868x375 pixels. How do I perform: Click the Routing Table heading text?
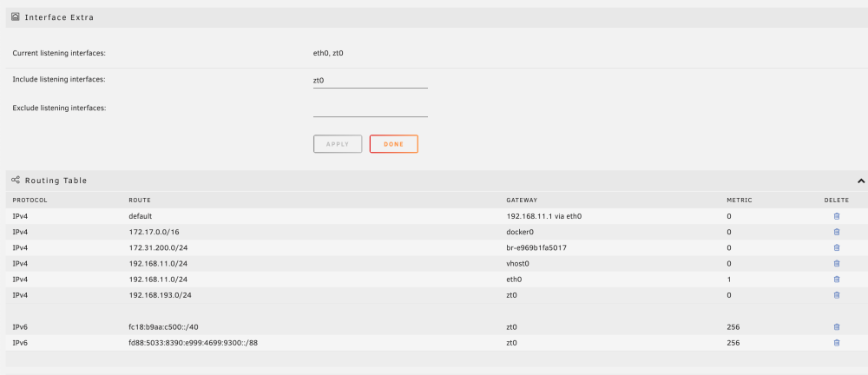point(56,181)
